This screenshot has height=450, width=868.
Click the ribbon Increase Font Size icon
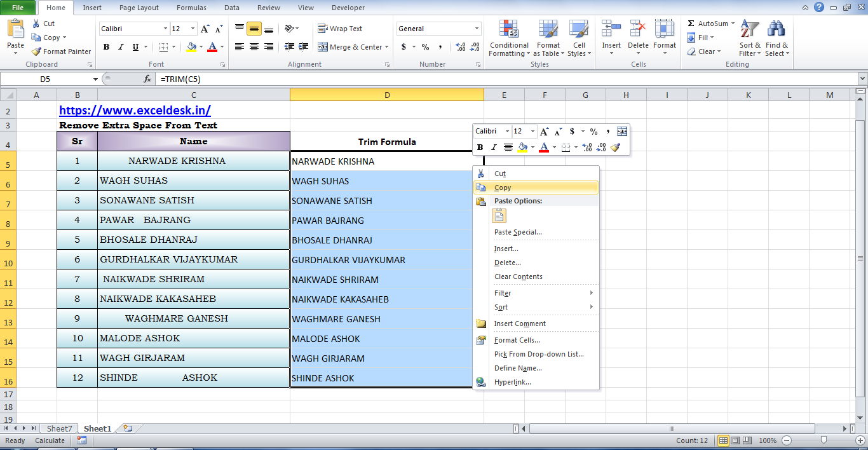coord(205,29)
